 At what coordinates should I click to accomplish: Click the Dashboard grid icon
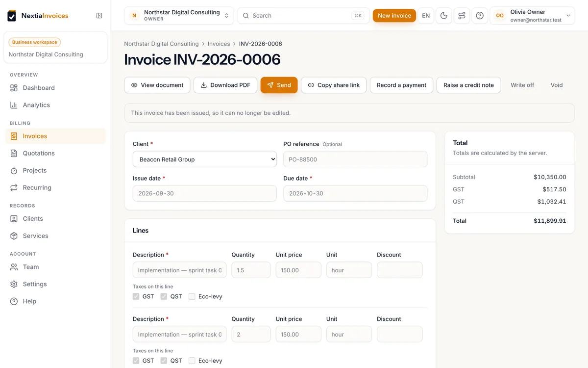click(x=14, y=88)
